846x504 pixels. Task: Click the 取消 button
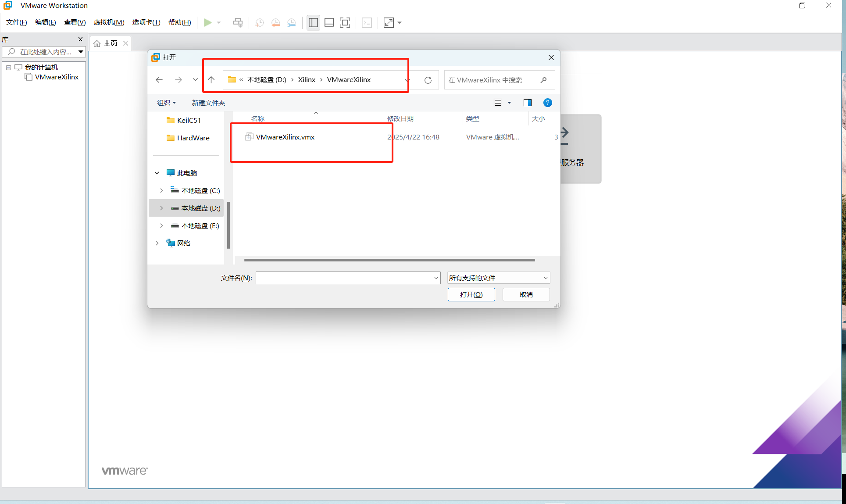point(526,294)
